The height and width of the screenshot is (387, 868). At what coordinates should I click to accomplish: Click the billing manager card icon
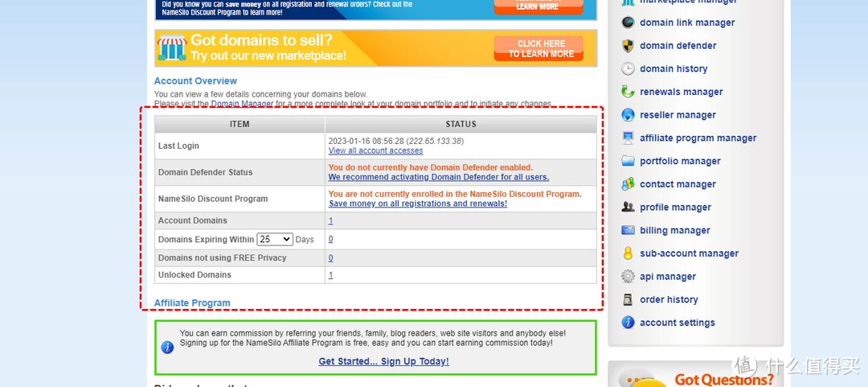[x=628, y=231]
